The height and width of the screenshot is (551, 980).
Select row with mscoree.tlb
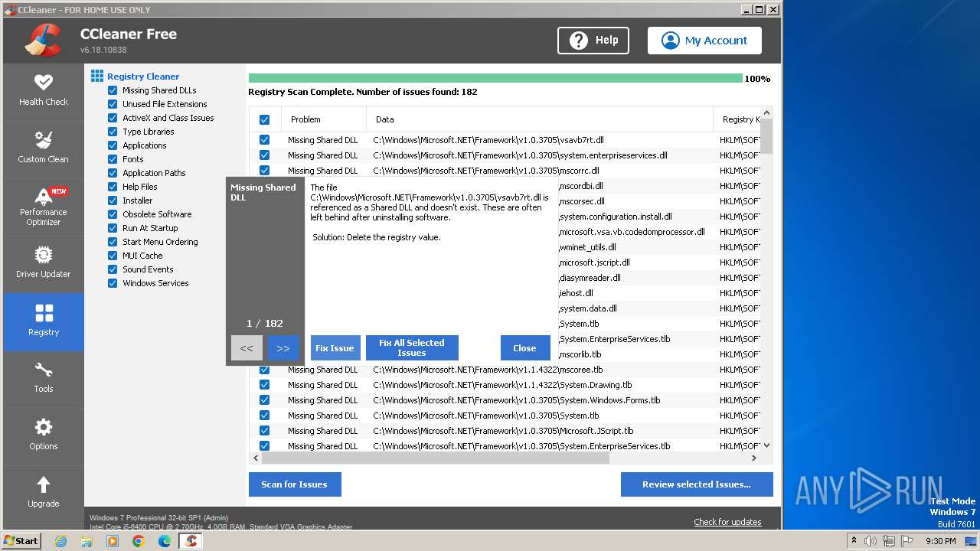click(505, 370)
